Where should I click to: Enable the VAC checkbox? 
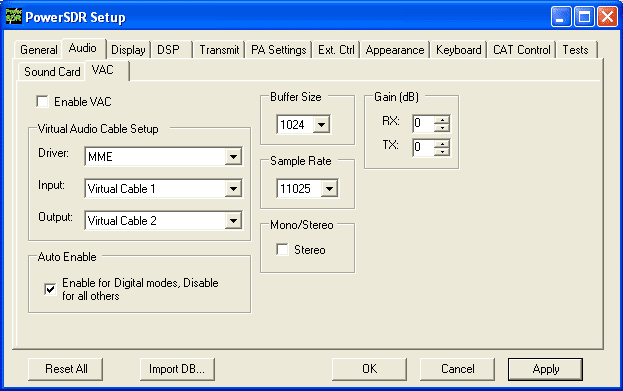42,102
